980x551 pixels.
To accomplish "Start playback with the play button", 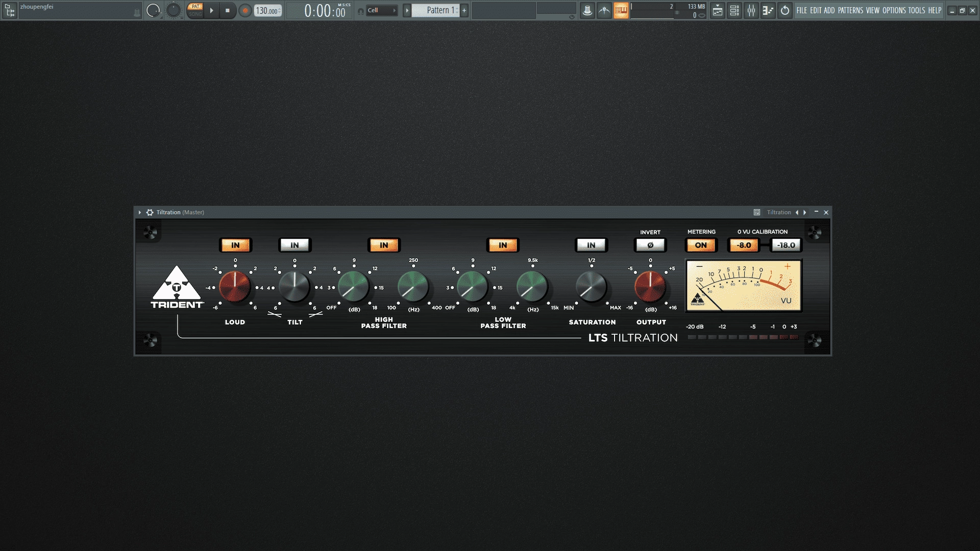I will pyautogui.click(x=212, y=10).
